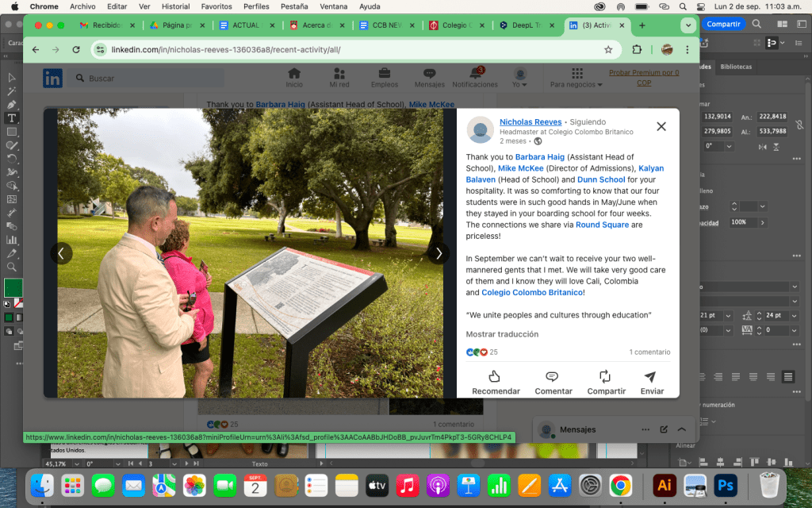
Task: Click Mostrar traducción link
Action: [x=502, y=334]
